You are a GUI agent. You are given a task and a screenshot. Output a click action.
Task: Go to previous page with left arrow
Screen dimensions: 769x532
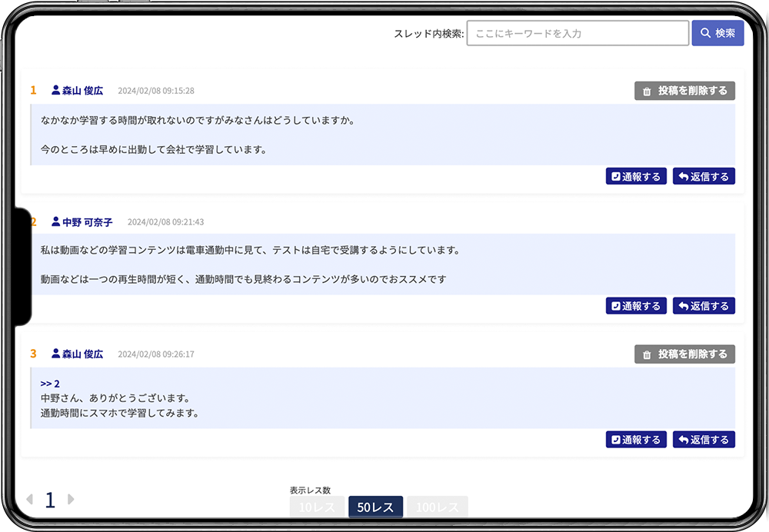29,500
